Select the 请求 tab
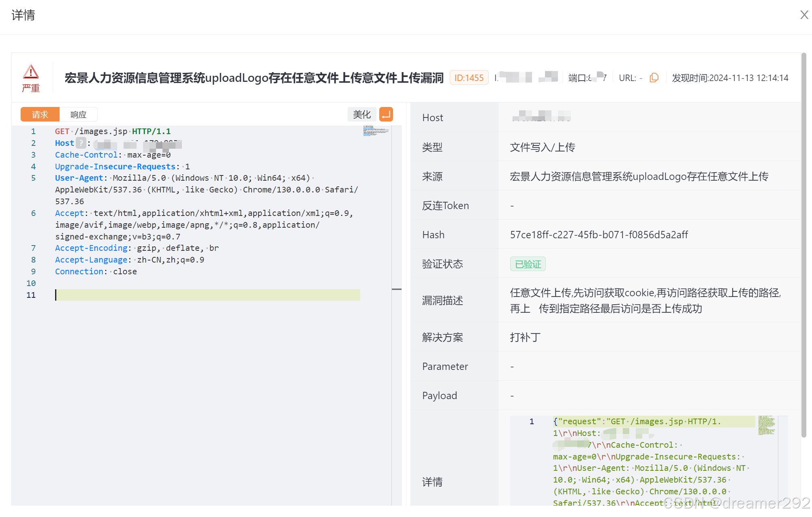The image size is (812, 517). [40, 115]
